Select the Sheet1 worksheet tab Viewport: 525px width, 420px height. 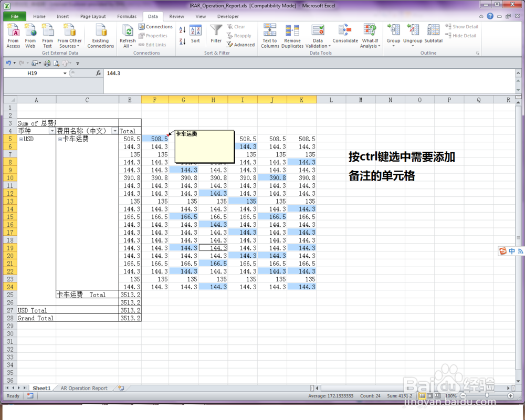pyautogui.click(x=41, y=388)
